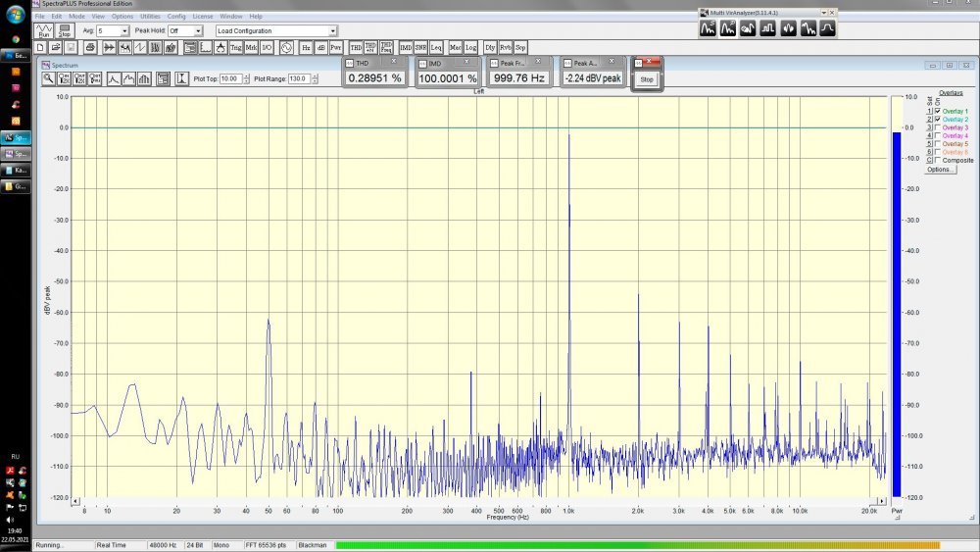The image size is (980, 552).
Task: Click the Trig trigger toolbar icon
Action: click(236, 47)
